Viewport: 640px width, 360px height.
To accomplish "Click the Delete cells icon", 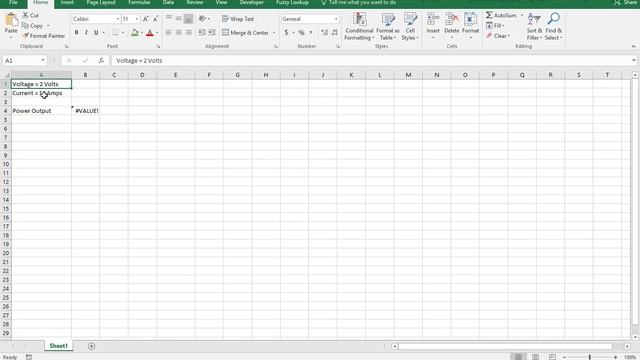I will coord(451,19).
